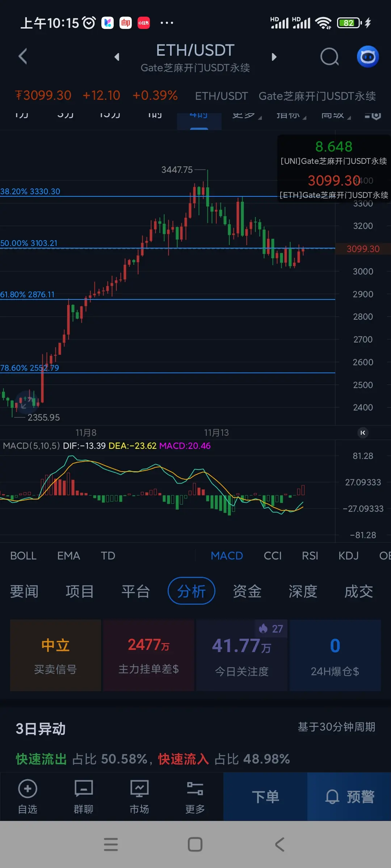The width and height of the screenshot is (391, 868).
Task: Toggle BOLL overlay indicator
Action: click(23, 556)
